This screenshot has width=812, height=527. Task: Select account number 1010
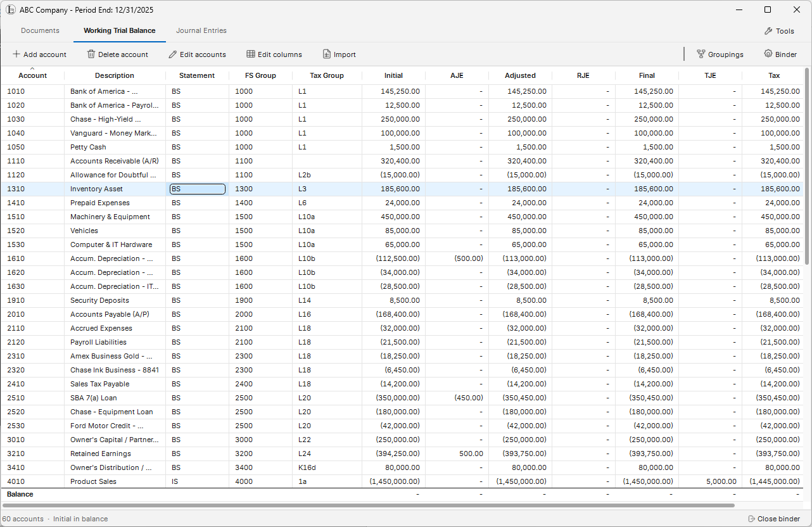click(x=32, y=91)
